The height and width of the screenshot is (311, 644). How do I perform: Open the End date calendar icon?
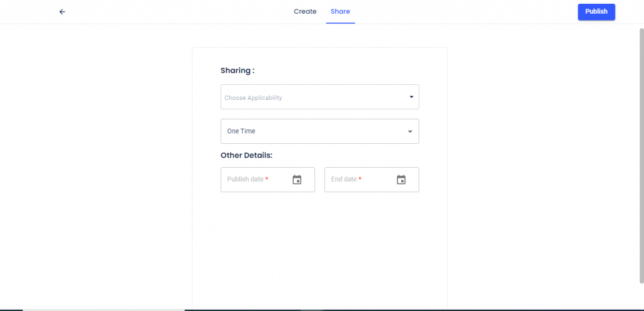click(401, 179)
